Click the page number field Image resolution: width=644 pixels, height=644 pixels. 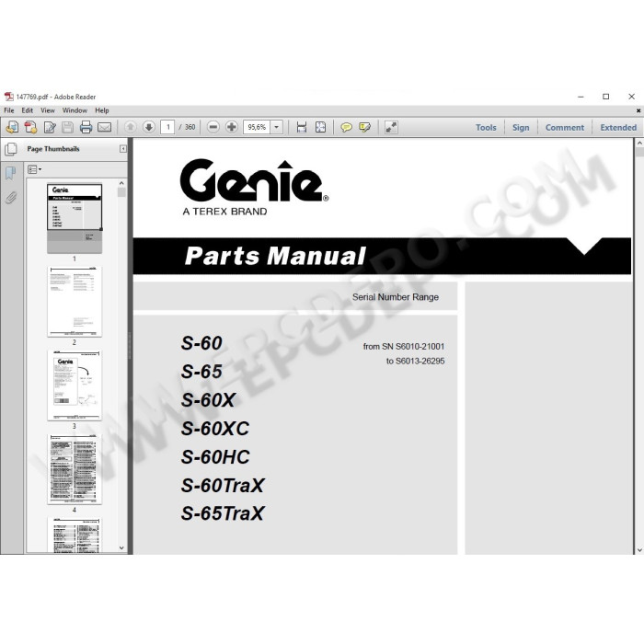click(x=167, y=127)
